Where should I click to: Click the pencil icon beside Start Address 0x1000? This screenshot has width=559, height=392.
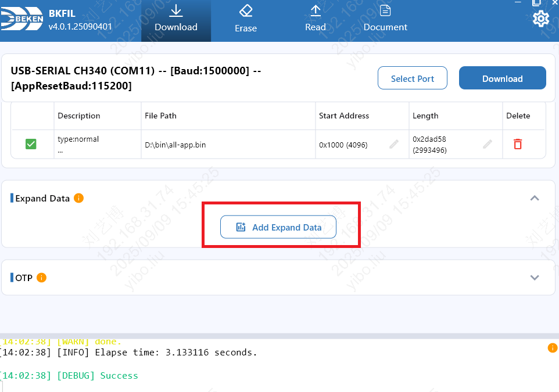coord(394,144)
